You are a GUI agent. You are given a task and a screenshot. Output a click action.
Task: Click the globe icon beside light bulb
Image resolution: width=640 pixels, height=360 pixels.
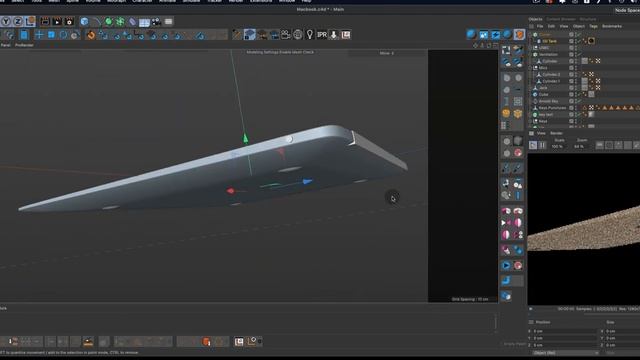click(298, 35)
